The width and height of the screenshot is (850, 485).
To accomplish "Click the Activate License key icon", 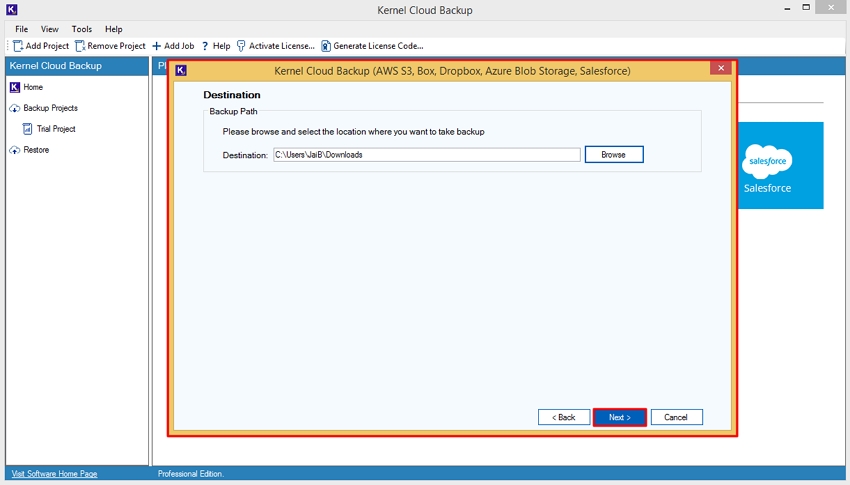I will 241,46.
